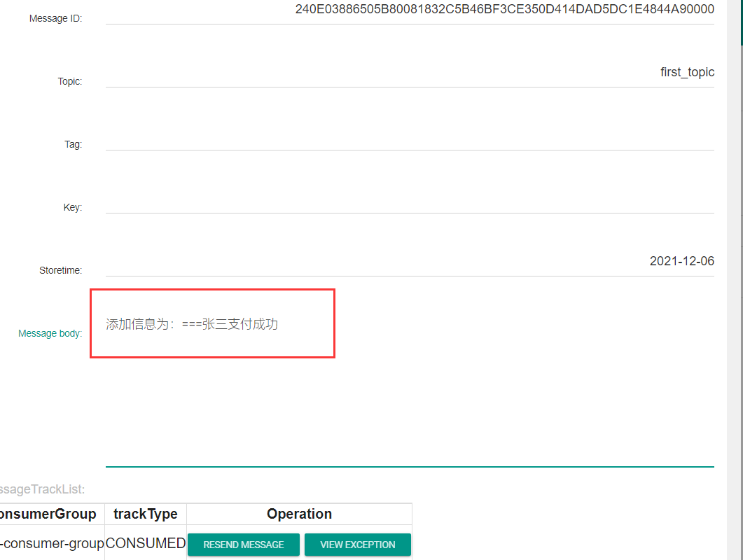Viewport: 743px width, 560px height.
Task: Click the consumer-group table cell
Action: click(x=52, y=543)
